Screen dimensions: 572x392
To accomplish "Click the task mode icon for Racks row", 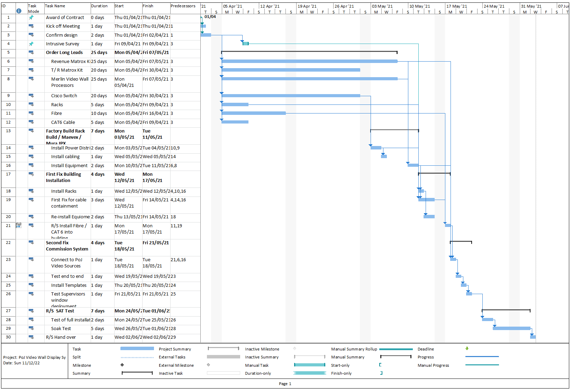I will (31, 104).
